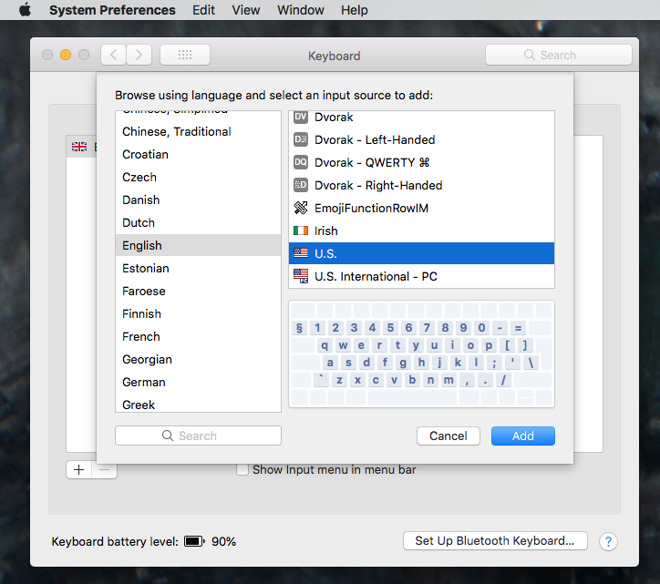Click the plus button to add source
This screenshot has width=660, height=584.
point(79,469)
